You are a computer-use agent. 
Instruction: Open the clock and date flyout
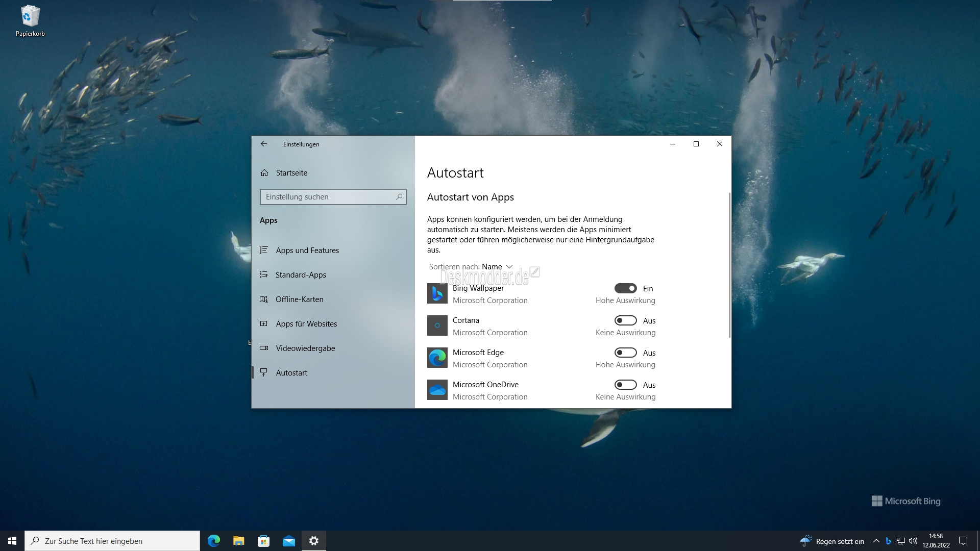936,541
